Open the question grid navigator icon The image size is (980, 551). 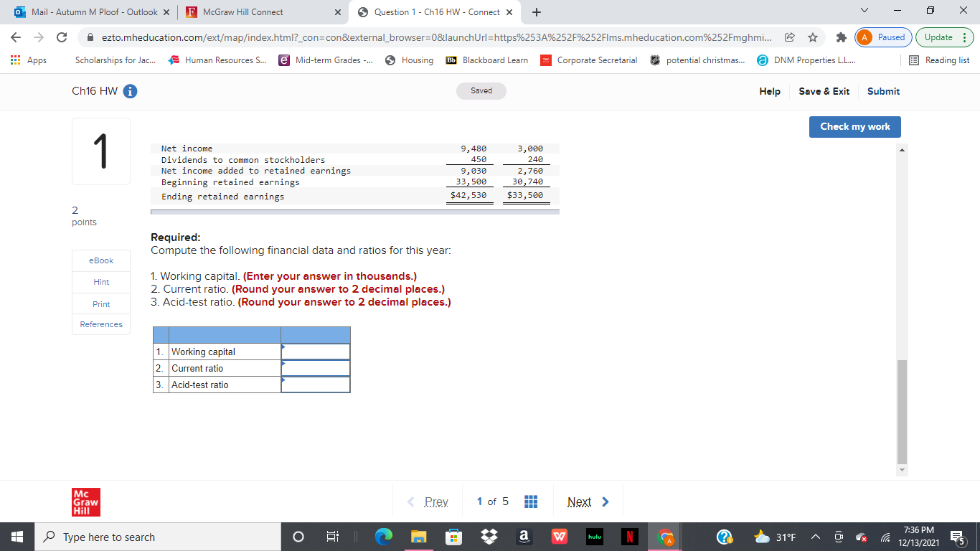(531, 501)
